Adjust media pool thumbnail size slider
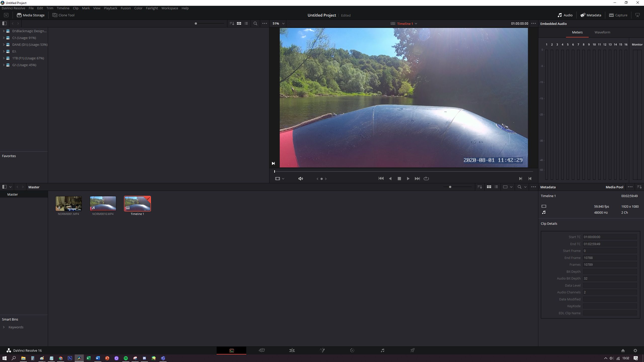644x362 pixels. (450, 187)
